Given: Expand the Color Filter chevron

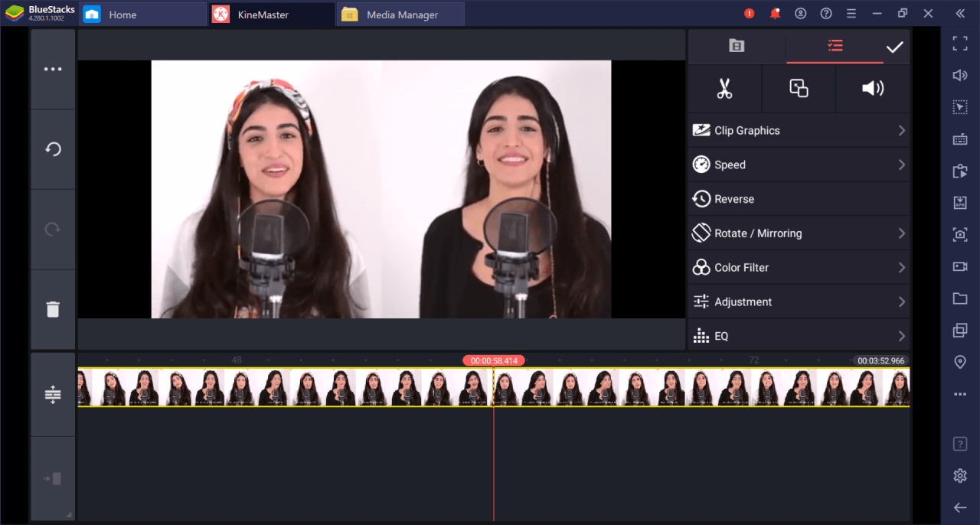Looking at the screenshot, I should tap(902, 268).
